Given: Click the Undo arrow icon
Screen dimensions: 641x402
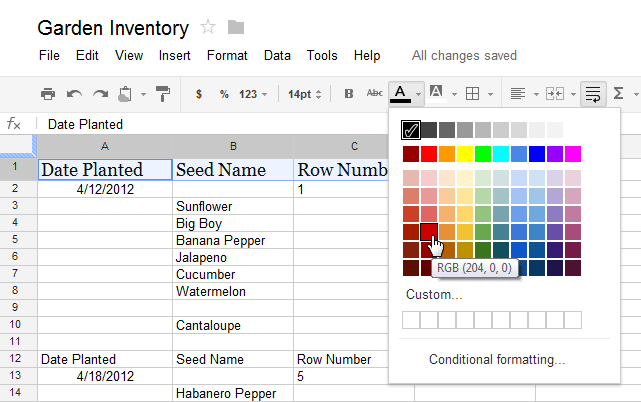Looking at the screenshot, I should pos(74,94).
